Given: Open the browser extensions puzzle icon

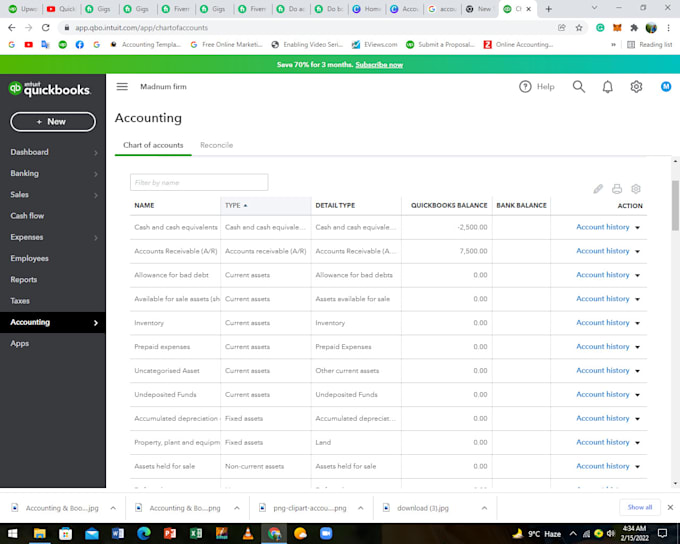Looking at the screenshot, I should [x=634, y=28].
